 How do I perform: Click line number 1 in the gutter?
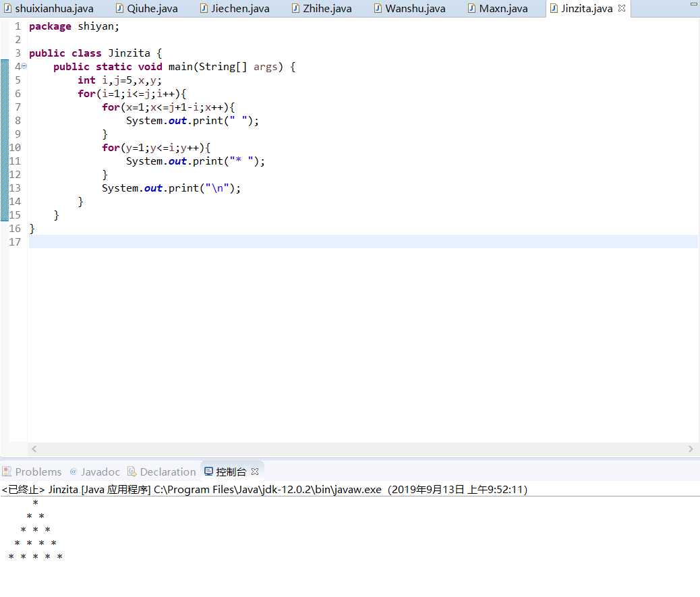(x=18, y=26)
